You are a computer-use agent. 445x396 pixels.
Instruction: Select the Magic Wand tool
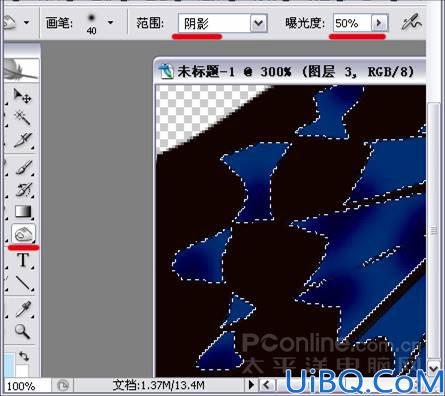tap(22, 118)
